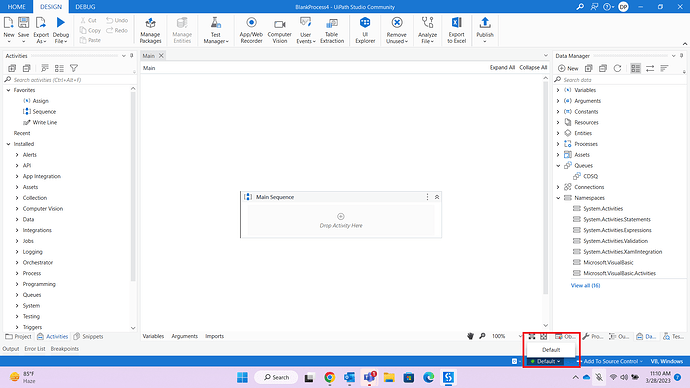The width and height of the screenshot is (690, 388).
Task: Open the Snippets panel tab
Action: point(88,337)
